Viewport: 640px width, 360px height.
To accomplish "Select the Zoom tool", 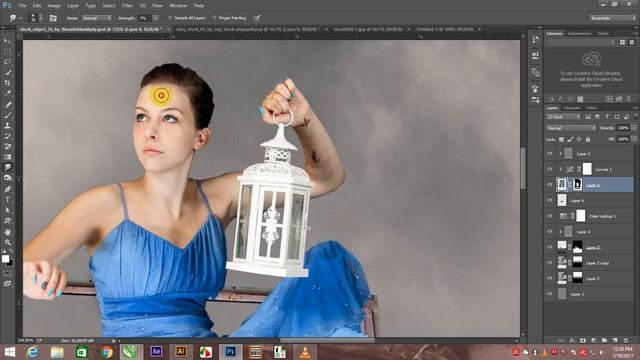I will pos(7,242).
